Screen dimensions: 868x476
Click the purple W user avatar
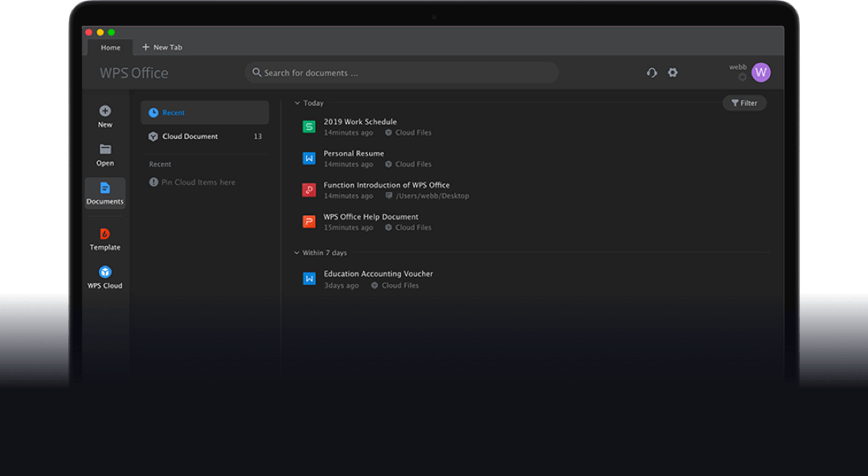(761, 72)
